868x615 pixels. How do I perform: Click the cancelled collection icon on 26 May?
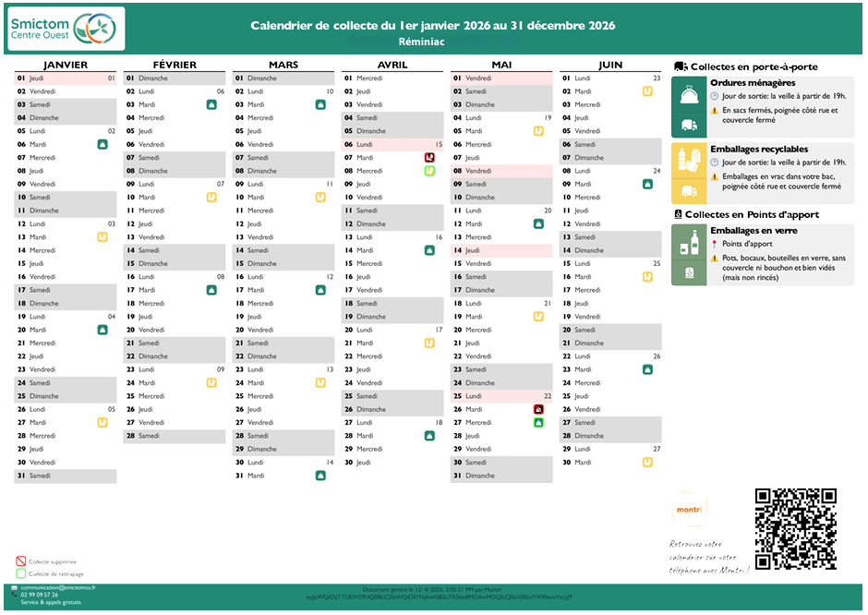click(x=538, y=409)
